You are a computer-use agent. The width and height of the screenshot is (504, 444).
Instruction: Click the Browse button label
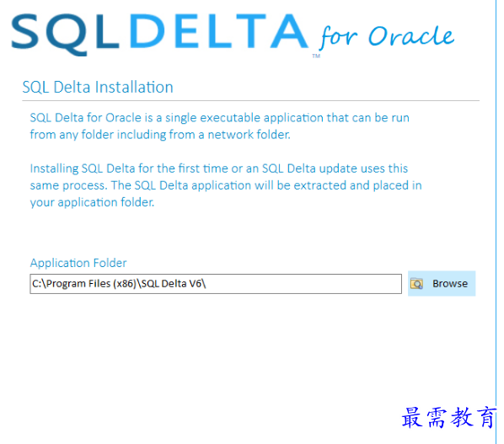[450, 283]
